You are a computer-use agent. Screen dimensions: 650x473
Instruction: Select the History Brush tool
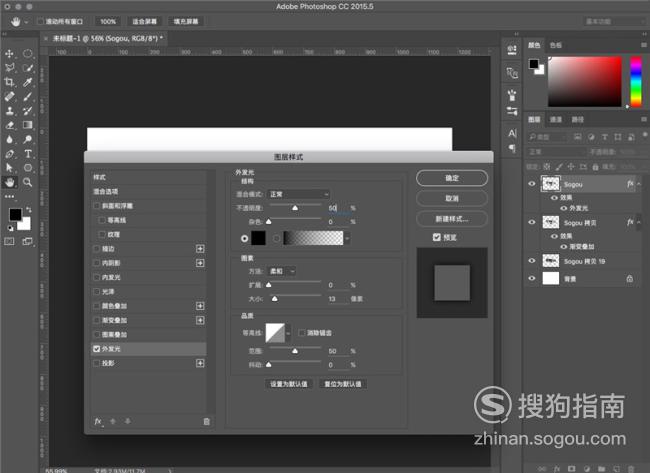27,111
